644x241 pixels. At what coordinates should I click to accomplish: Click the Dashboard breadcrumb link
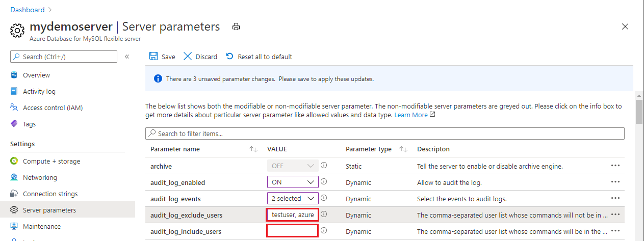coord(27,10)
